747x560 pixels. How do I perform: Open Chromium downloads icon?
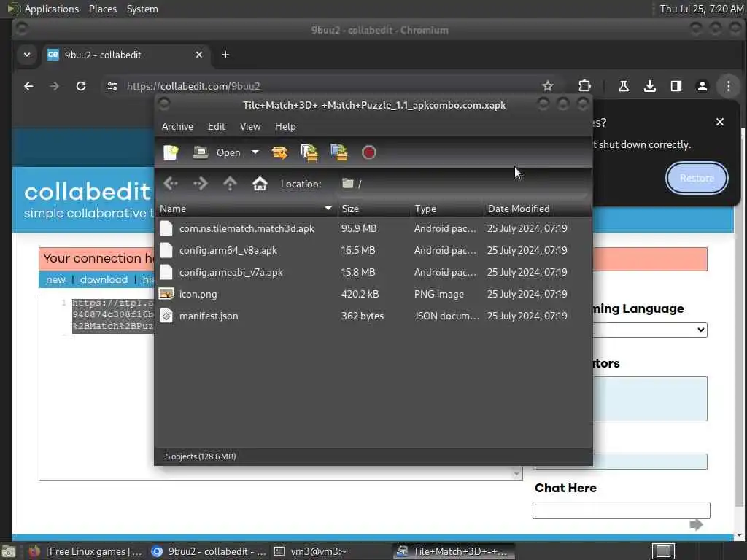click(x=649, y=86)
